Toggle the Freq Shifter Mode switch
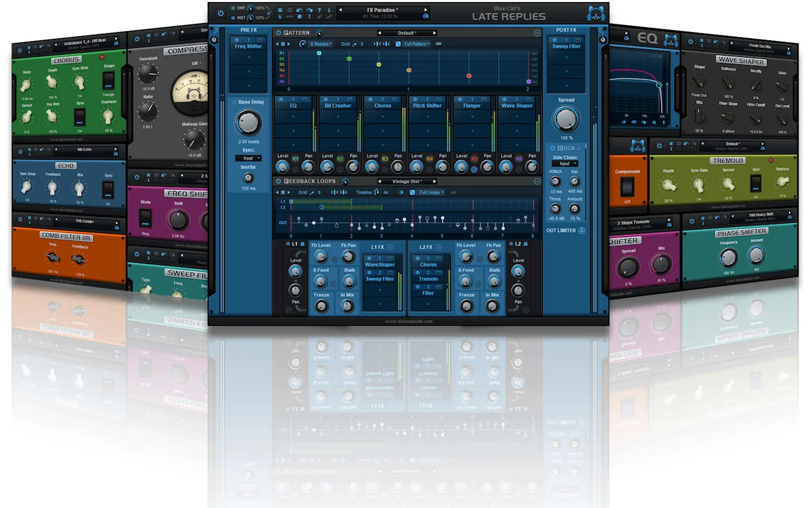The height and width of the screenshot is (508, 812). pyautogui.click(x=145, y=219)
